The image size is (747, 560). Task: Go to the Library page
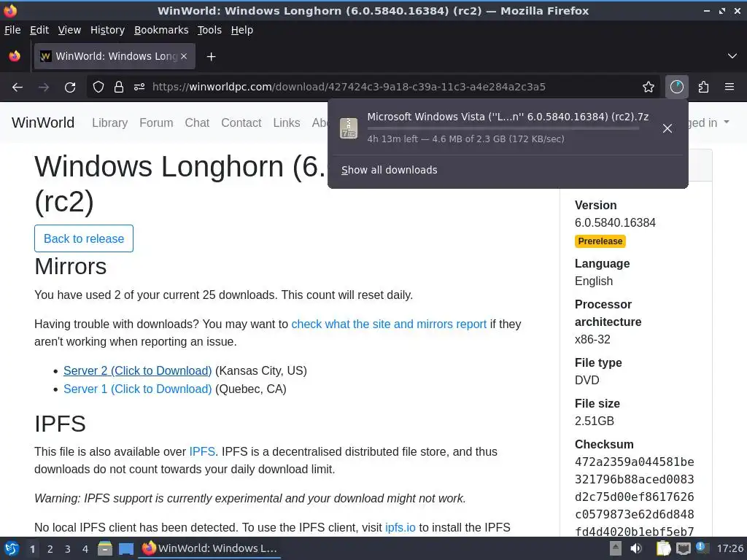[x=109, y=122]
